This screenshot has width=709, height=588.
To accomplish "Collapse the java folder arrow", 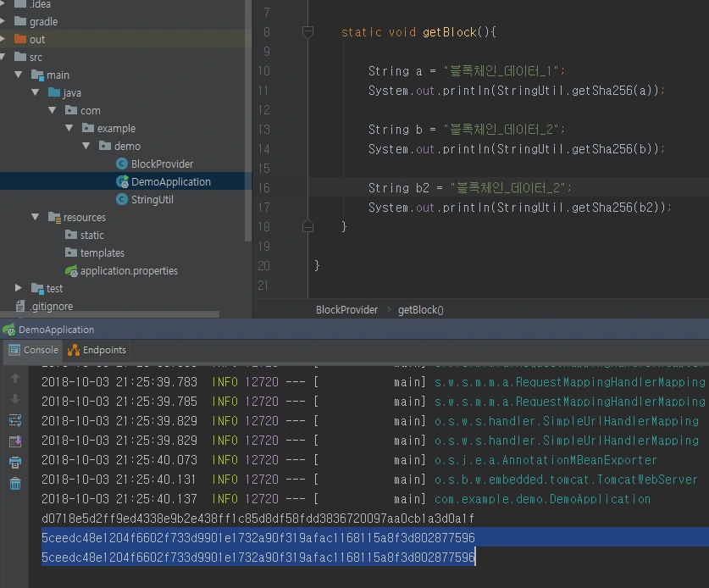I will click(x=36, y=92).
